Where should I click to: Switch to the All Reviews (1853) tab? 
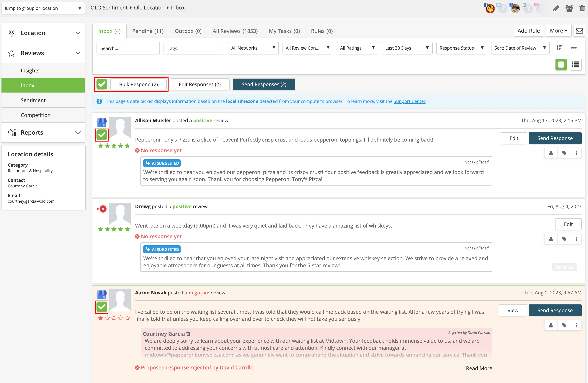(235, 31)
